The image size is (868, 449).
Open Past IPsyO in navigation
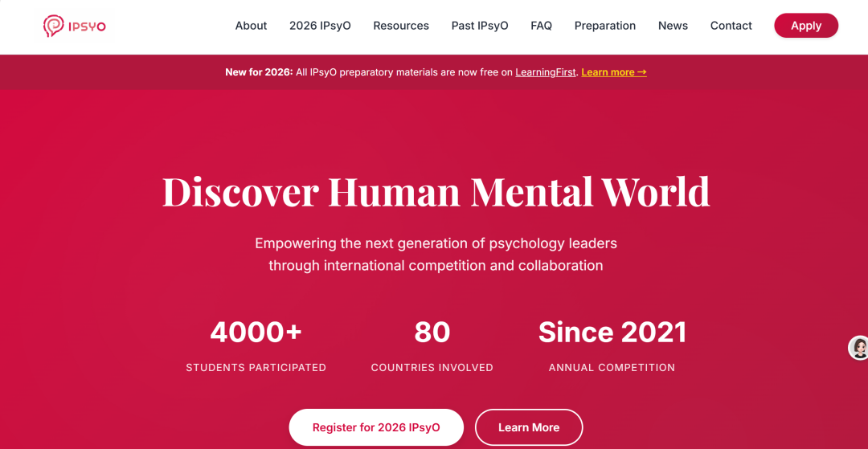pyautogui.click(x=479, y=26)
